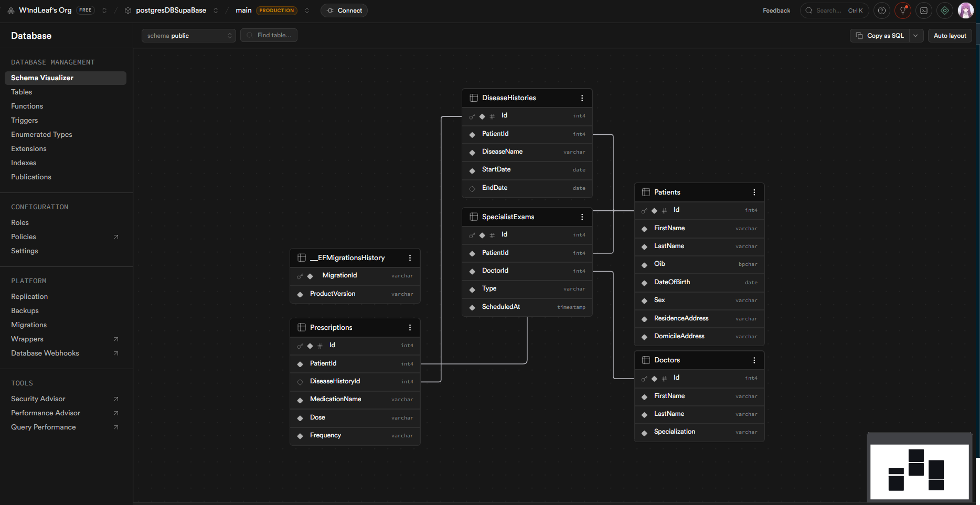The width and height of the screenshot is (980, 505).
Task: Click the Connect button
Action: 344,10
